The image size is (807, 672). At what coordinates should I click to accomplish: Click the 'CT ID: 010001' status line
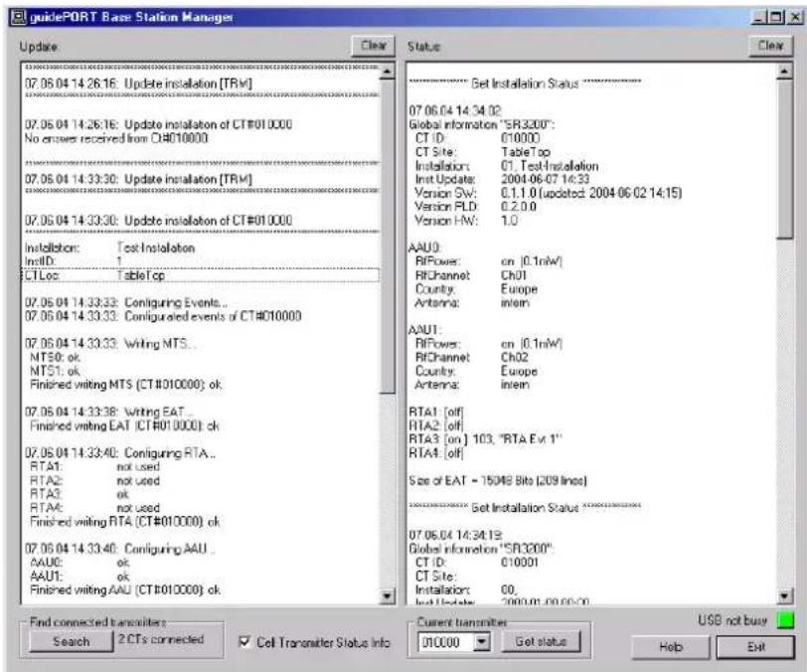click(x=477, y=563)
